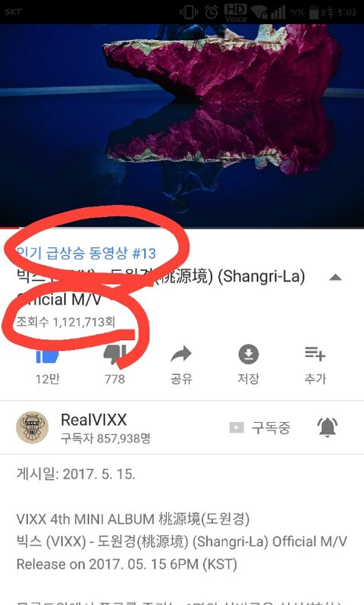Tap the 추가 add label

315,379
